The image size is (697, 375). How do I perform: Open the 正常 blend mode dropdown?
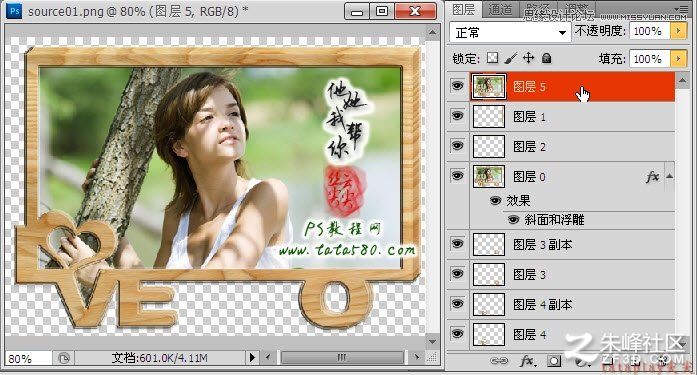[510, 32]
